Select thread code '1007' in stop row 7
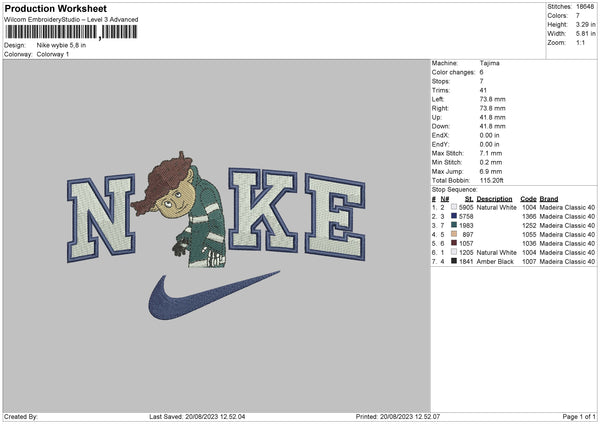The height and width of the screenshot is (424, 600). click(x=529, y=262)
